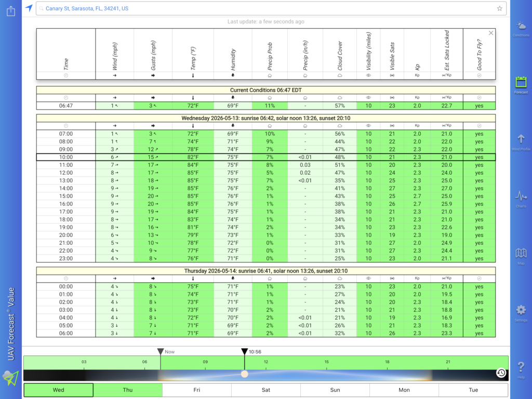
Task: Click the 0.03 precip value at 11:00
Action: (x=305, y=165)
